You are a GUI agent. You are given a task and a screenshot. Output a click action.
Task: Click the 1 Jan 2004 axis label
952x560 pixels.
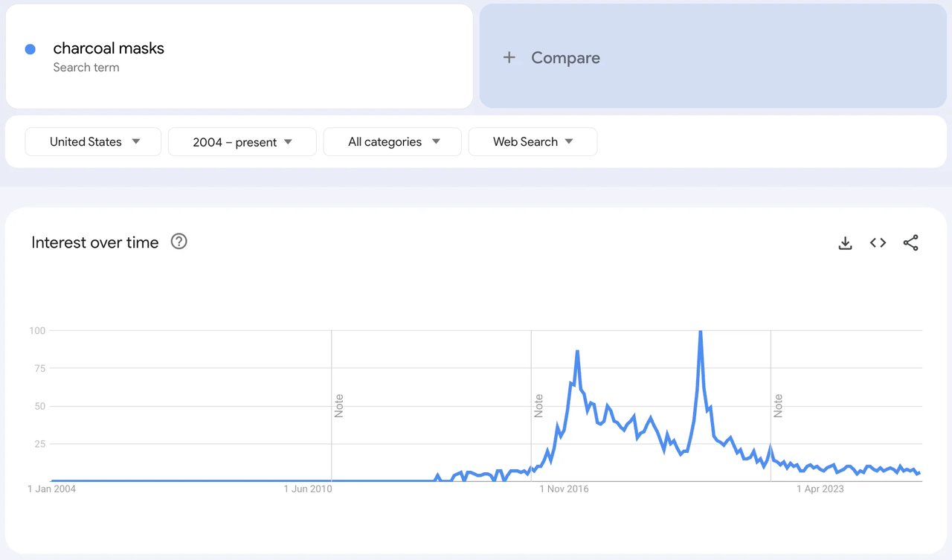click(x=51, y=489)
